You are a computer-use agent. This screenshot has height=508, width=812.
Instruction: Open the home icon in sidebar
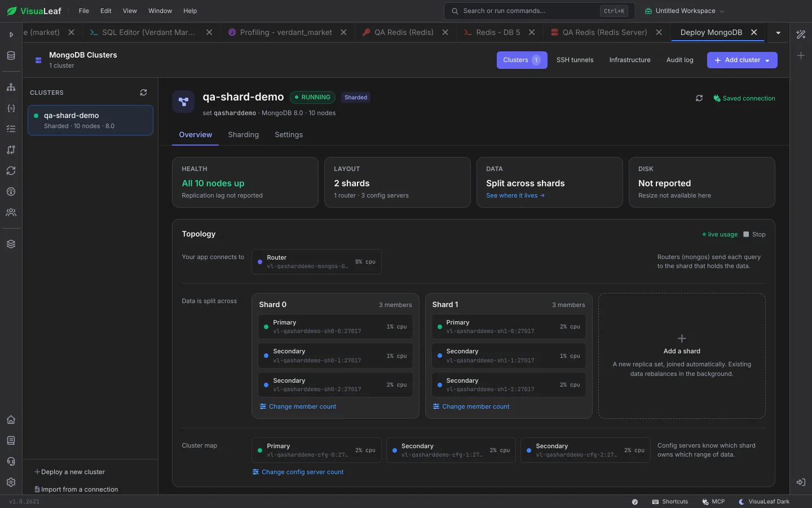pos(11,419)
